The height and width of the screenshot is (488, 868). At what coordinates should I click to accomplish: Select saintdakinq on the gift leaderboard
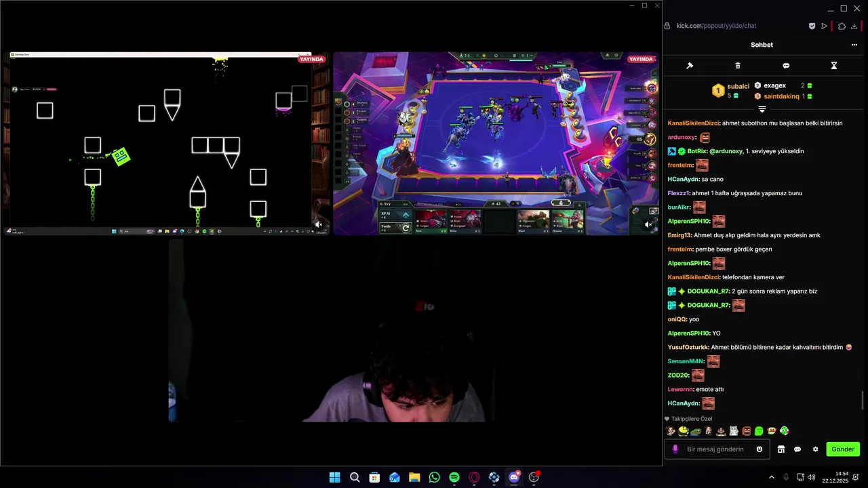(781, 96)
